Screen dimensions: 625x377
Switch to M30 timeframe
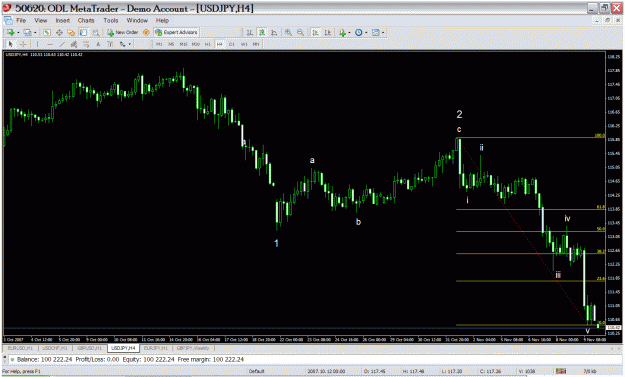(196, 44)
